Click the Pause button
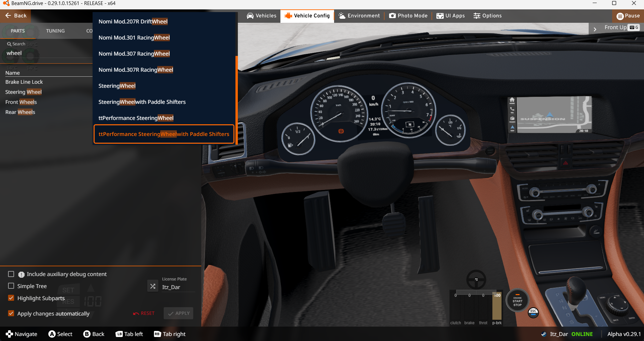Image resolution: width=644 pixels, height=341 pixels. pyautogui.click(x=628, y=16)
